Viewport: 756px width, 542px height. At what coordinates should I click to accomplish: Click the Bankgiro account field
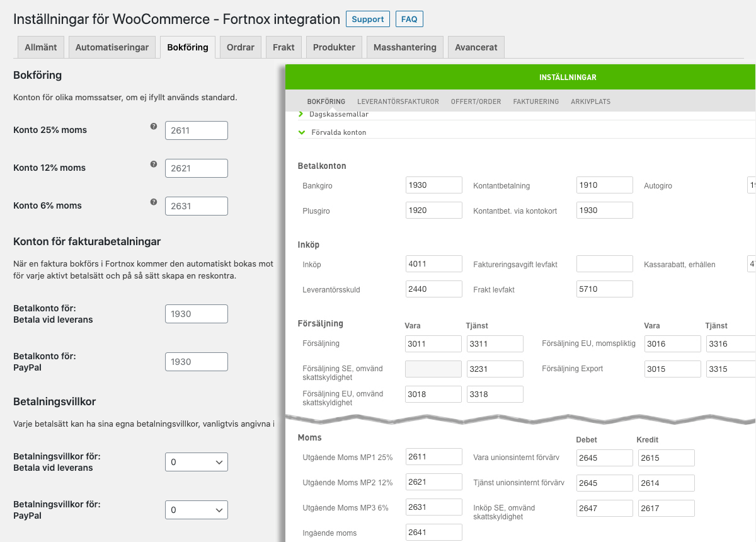click(434, 185)
